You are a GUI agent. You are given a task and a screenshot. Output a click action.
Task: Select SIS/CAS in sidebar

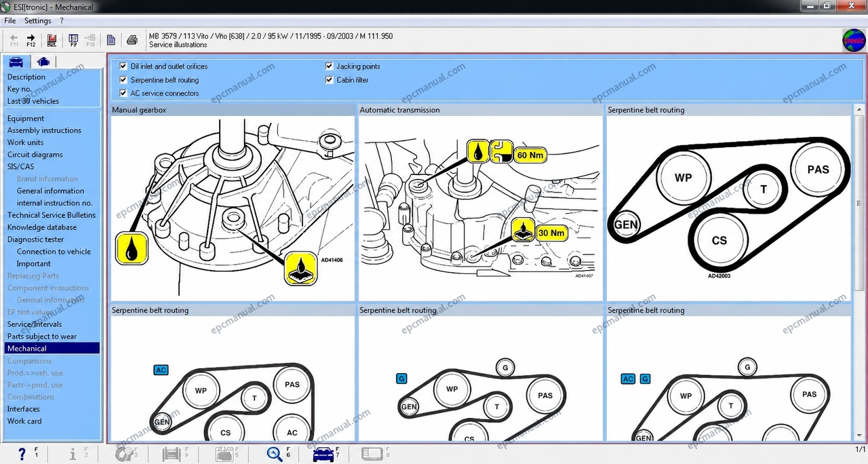(20, 166)
